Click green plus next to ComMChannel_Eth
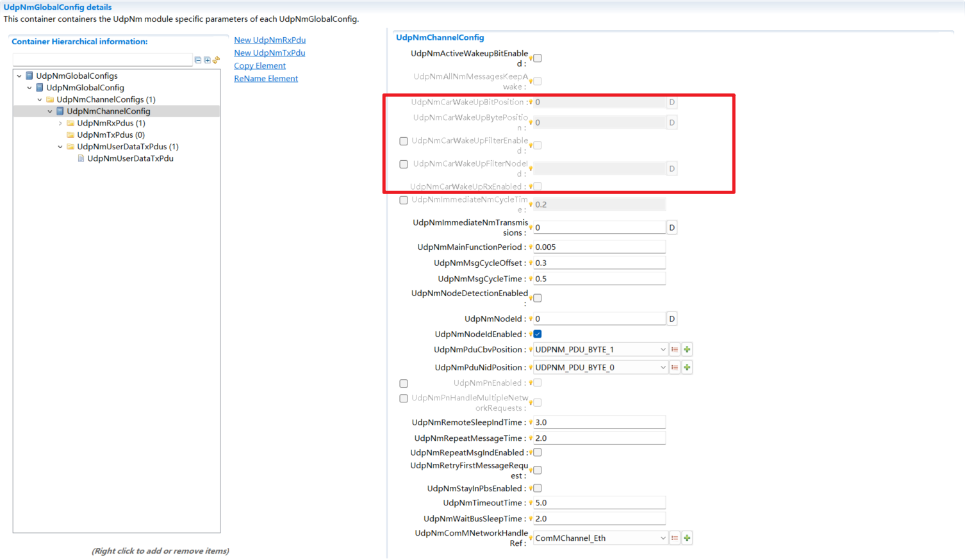The width and height of the screenshot is (965, 560). click(x=687, y=538)
